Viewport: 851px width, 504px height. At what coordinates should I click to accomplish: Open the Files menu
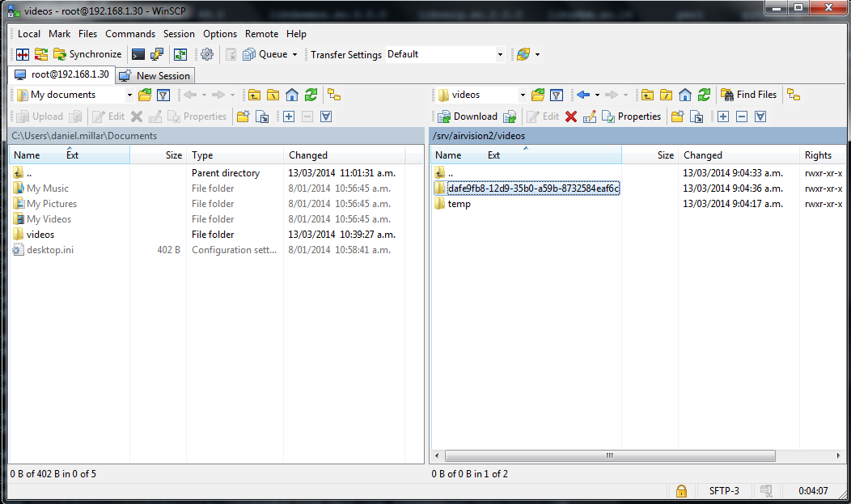(87, 34)
